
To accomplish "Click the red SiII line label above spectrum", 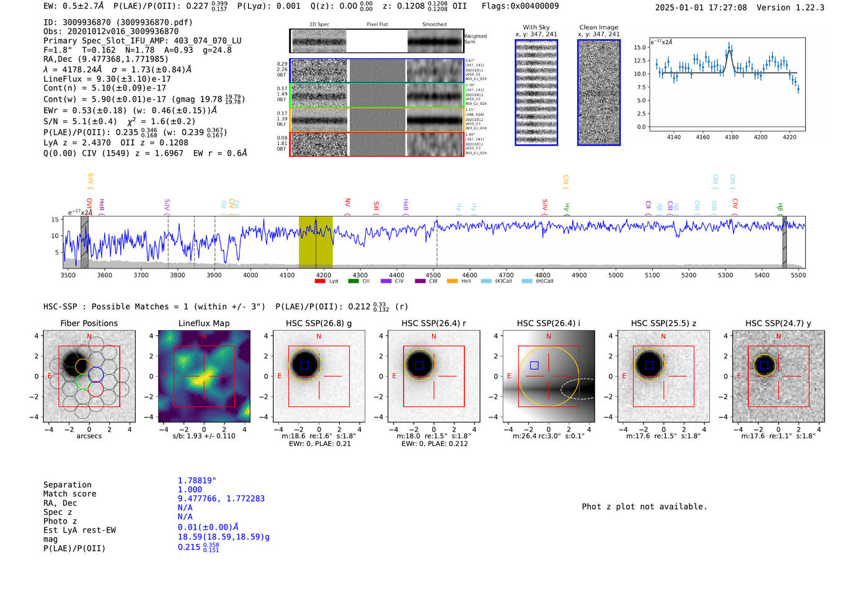I will coord(376,207).
